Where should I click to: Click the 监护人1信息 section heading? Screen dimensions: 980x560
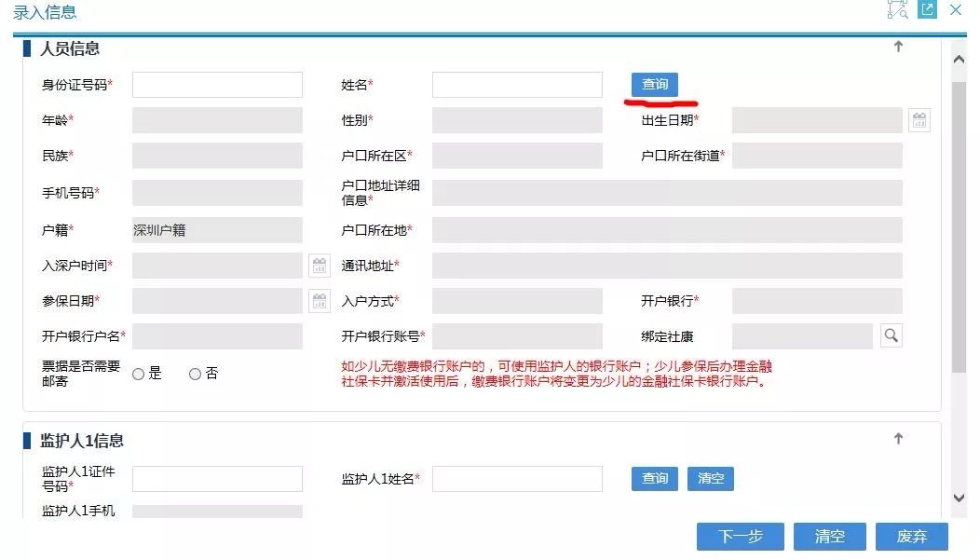point(82,441)
